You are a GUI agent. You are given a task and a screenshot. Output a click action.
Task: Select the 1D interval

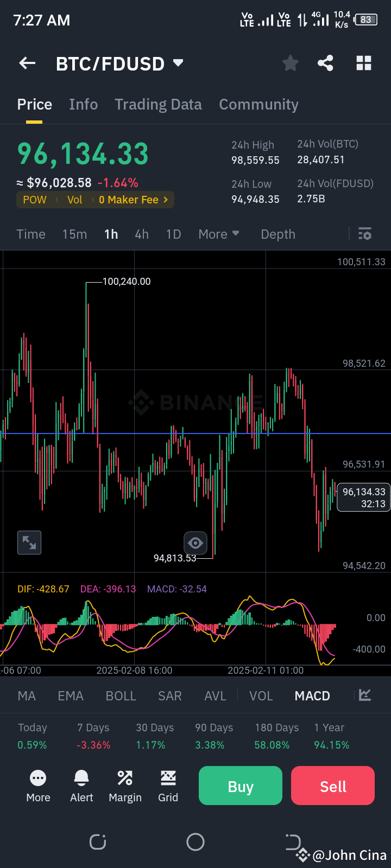[x=173, y=234]
